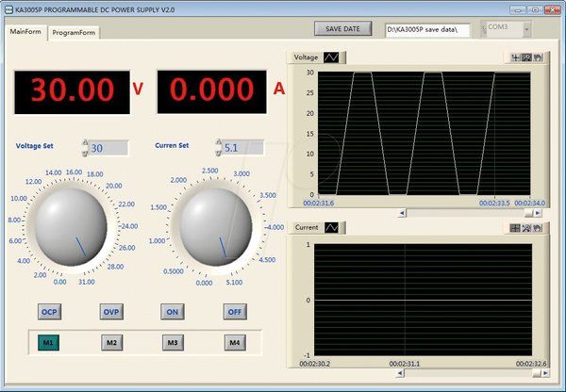
Task: Turn output ON with the ON button
Action: [x=173, y=312]
